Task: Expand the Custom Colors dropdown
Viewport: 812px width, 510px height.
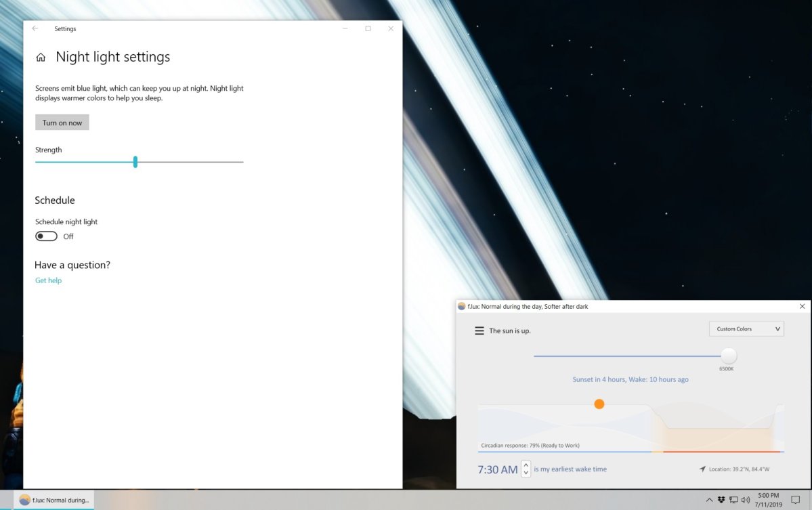Action: tap(746, 329)
